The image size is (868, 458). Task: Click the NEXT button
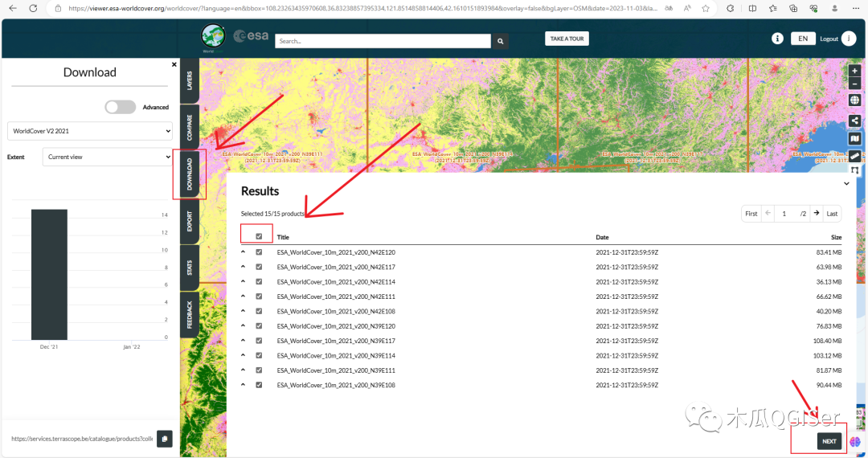coord(829,441)
